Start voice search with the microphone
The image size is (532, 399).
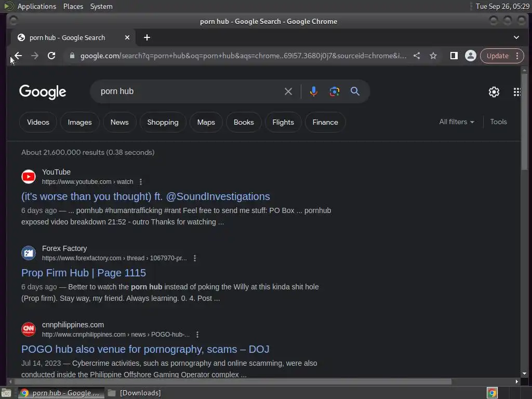pos(313,91)
